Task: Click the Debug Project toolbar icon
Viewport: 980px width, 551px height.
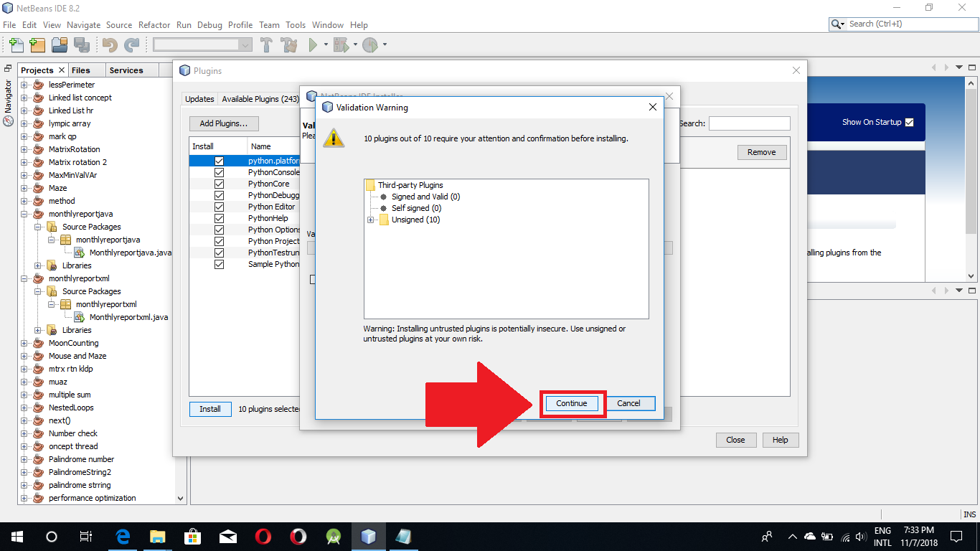Action: coord(341,45)
